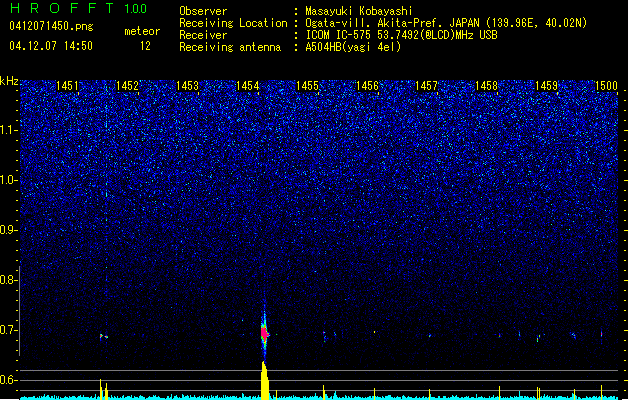Click the 1459 time marker
Image resolution: width=629 pixels, height=400 pixels.
[x=546, y=86]
